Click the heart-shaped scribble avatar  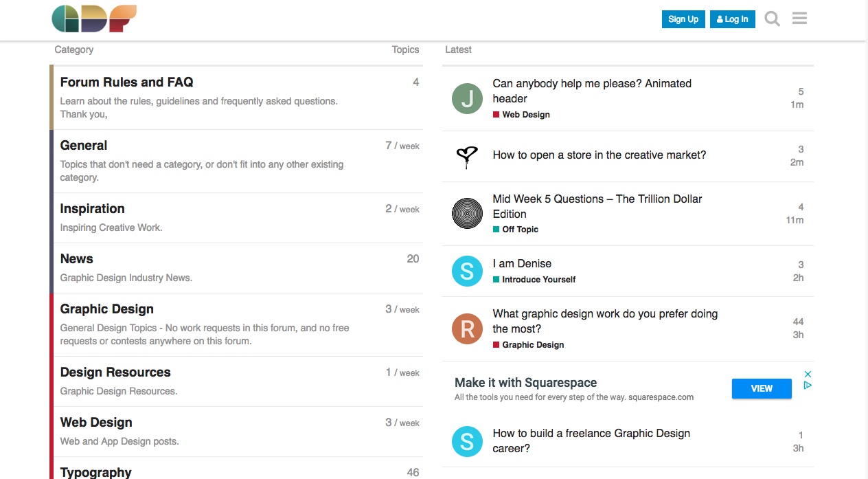tap(467, 157)
